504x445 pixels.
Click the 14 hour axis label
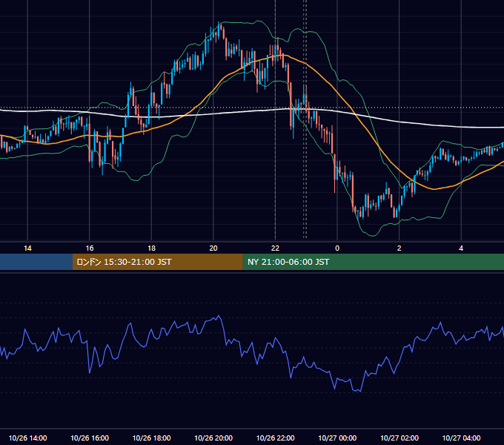coord(27,248)
